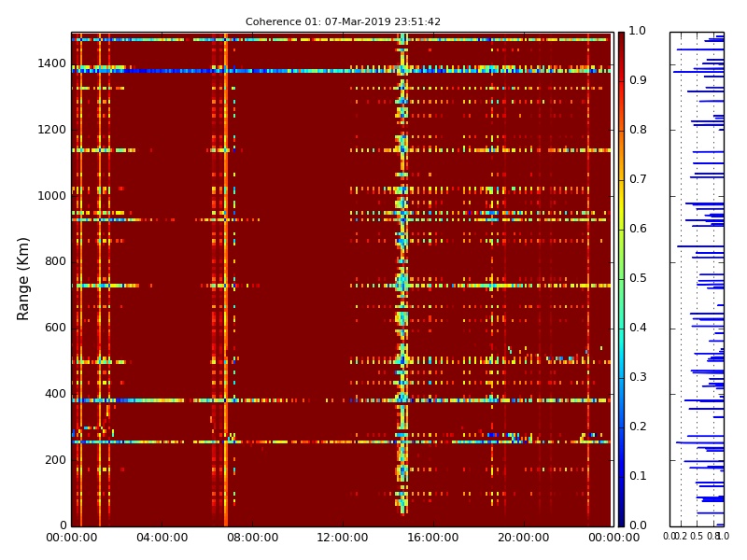
Task: Click the plot title "Coherence 01: 07-Mar-2019 23:51:42"
Action: (343, 21)
